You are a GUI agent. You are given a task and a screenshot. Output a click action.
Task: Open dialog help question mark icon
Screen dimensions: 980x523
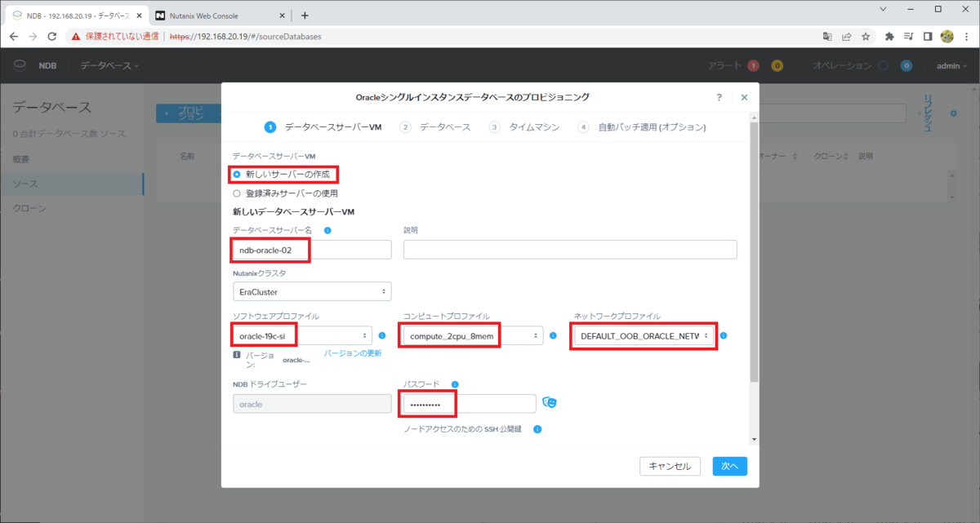pos(719,97)
